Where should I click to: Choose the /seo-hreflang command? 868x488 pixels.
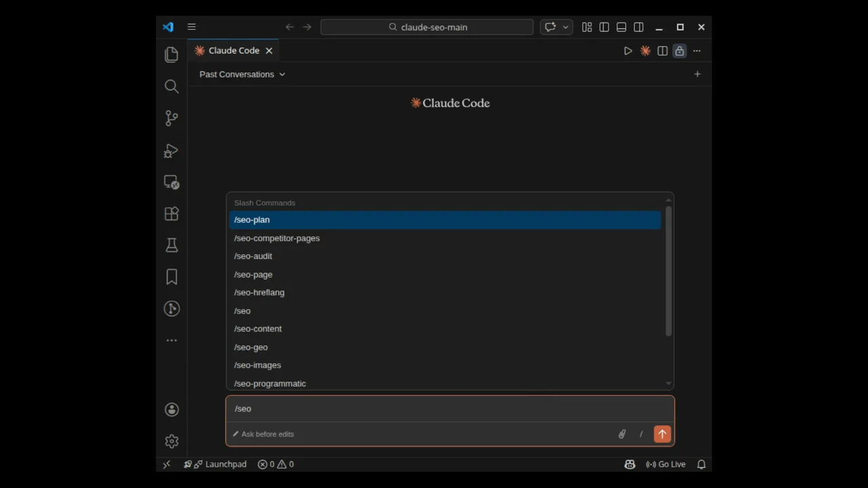pos(445,293)
